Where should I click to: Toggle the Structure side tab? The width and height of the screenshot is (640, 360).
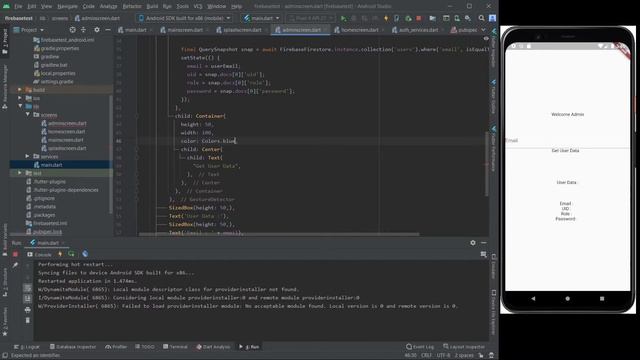(x=5, y=282)
